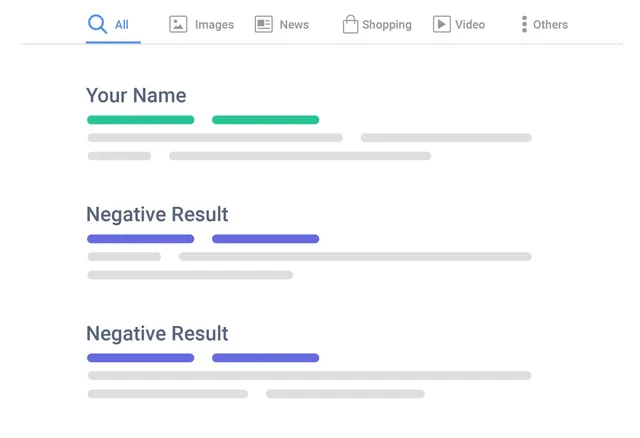Click the magnifying glass search icon
Screen dimensions: 640x438
[97, 24]
